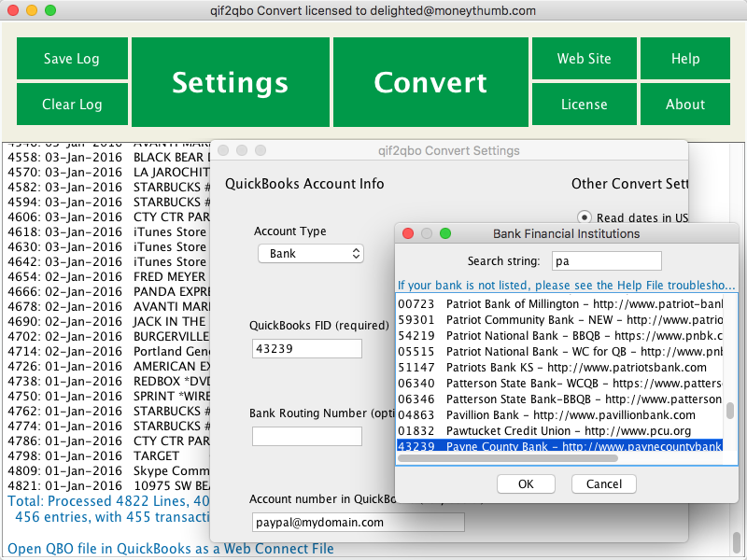The height and width of the screenshot is (560, 747).
Task: Click the License button
Action: tap(585, 105)
